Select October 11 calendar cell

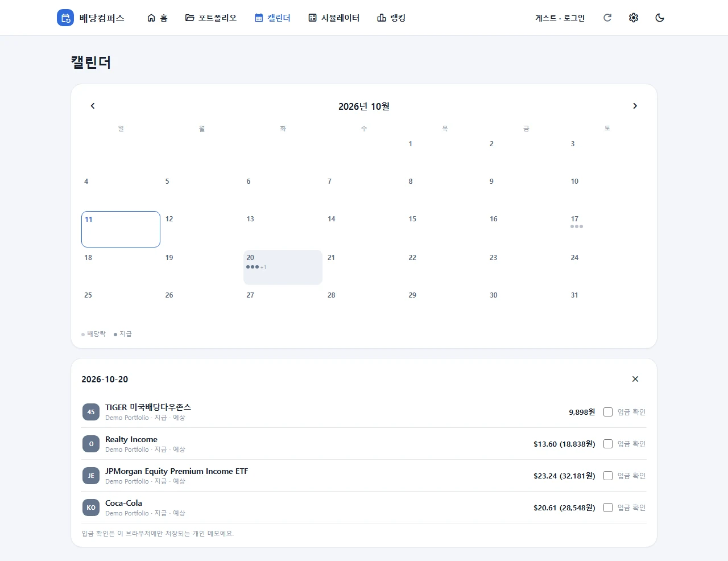[121, 229]
